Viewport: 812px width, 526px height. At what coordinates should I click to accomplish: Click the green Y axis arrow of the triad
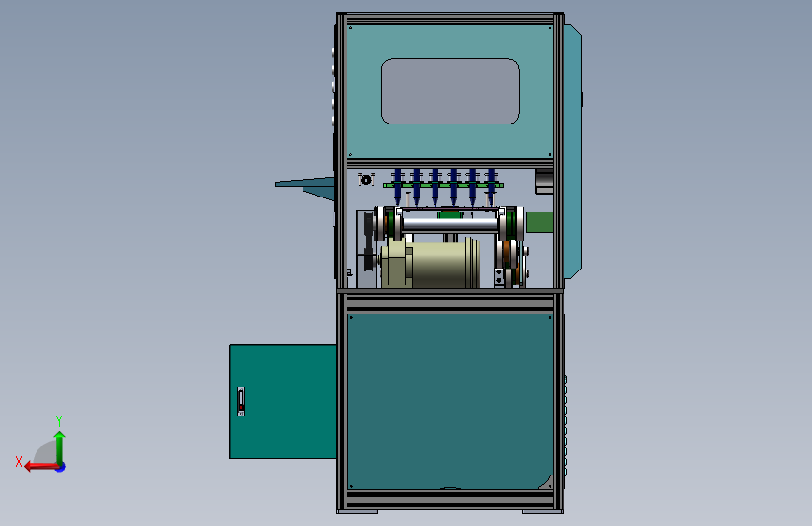coord(60,447)
